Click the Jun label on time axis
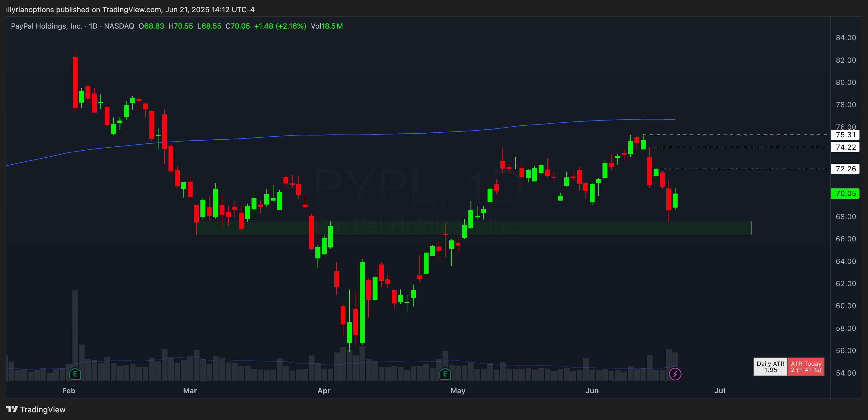Screen dimensions: 868x420 click(592, 391)
